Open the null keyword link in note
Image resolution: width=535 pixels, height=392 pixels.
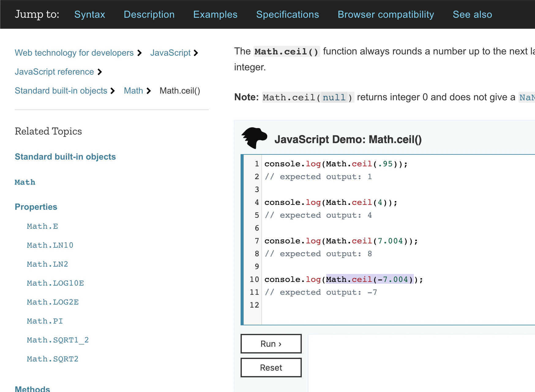pos(334,98)
